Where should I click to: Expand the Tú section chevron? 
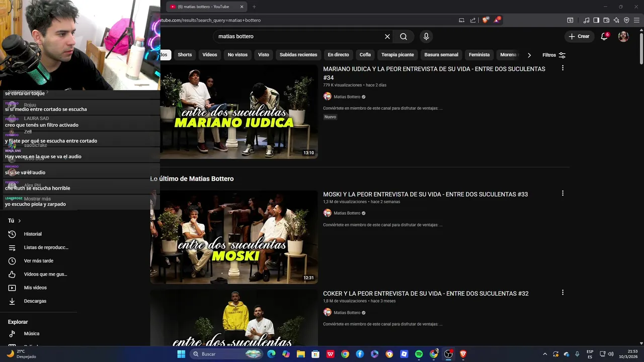tap(20, 221)
